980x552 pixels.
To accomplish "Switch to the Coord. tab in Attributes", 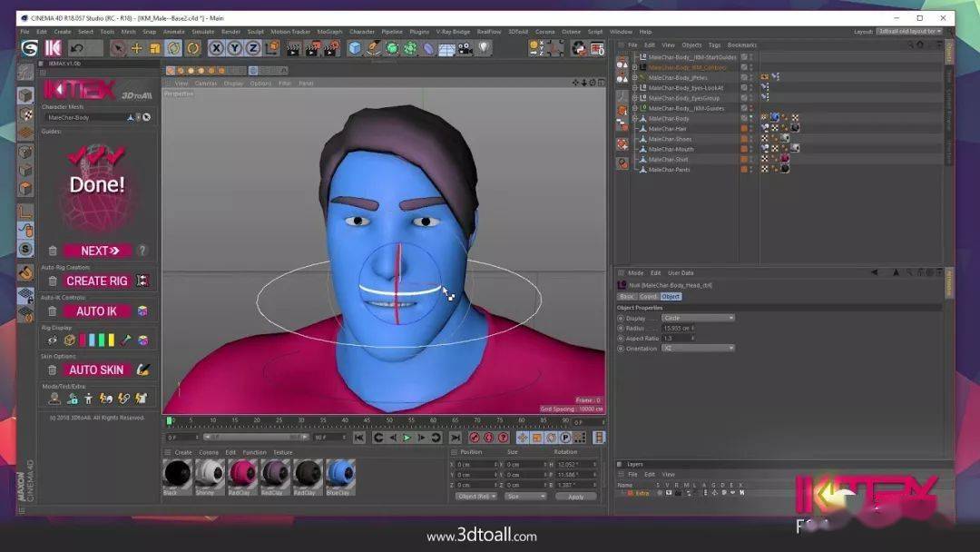I will pos(648,296).
